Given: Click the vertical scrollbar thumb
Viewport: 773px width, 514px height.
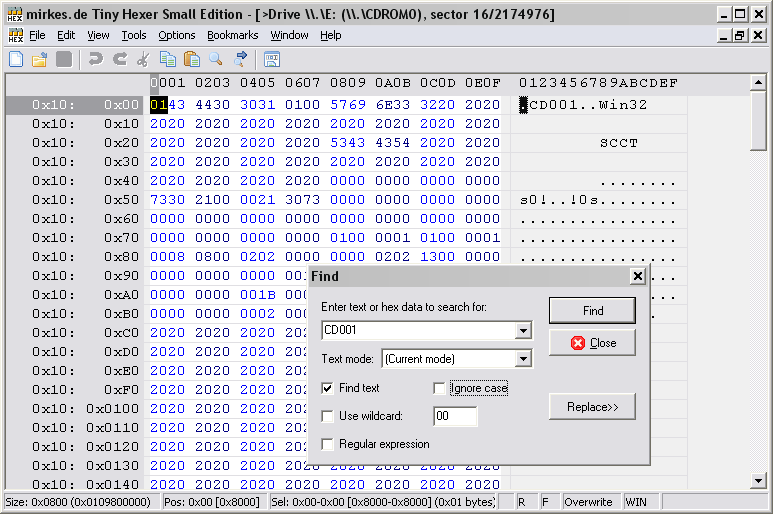Looking at the screenshot, I should coord(758,120).
